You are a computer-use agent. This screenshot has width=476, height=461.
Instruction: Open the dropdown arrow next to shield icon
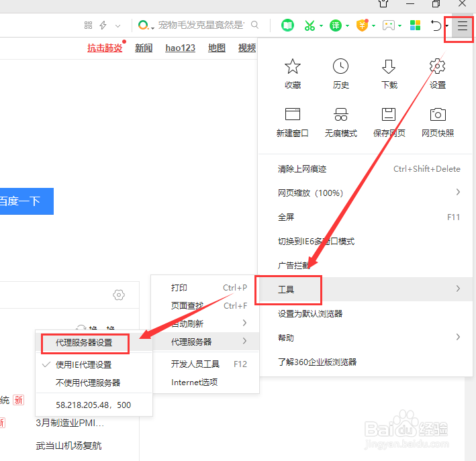tap(374, 25)
